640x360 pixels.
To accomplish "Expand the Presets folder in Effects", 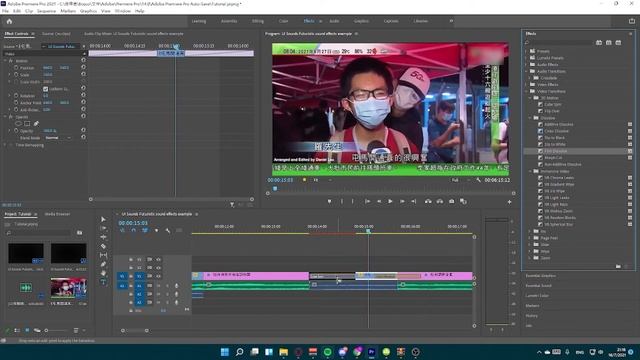I will [526, 51].
